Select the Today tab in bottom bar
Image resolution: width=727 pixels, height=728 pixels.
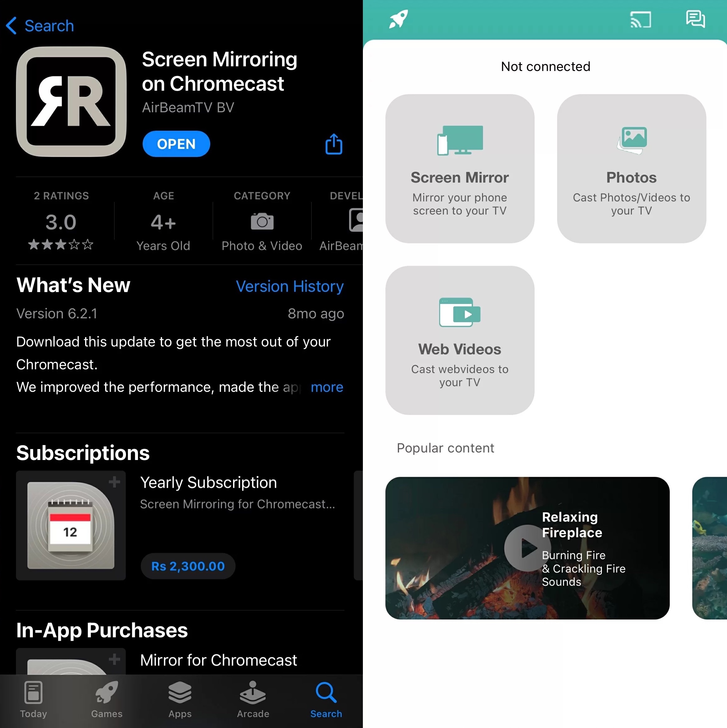pyautogui.click(x=33, y=699)
